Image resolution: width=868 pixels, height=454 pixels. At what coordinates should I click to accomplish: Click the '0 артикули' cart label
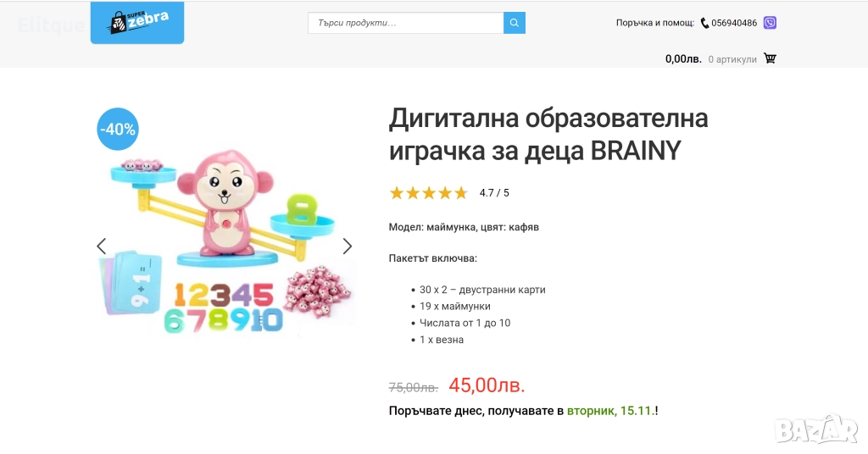pyautogui.click(x=732, y=59)
